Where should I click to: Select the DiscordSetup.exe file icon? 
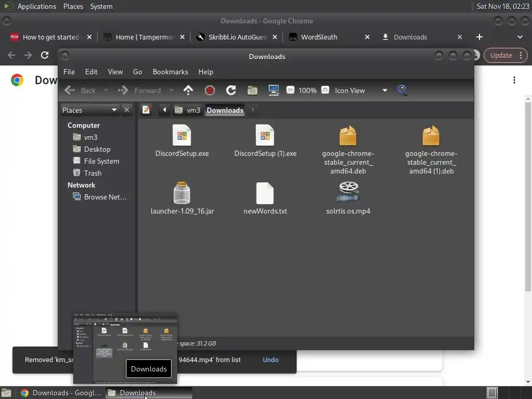182,135
